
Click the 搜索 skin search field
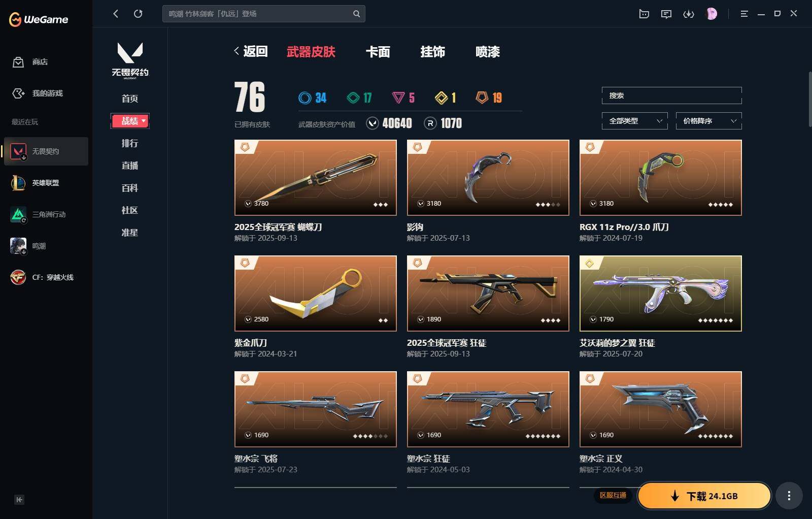[672, 95]
